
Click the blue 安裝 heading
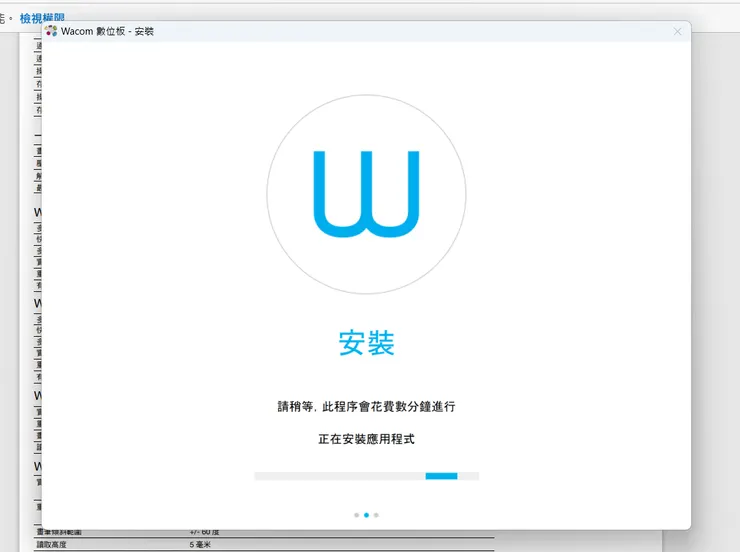click(x=366, y=343)
